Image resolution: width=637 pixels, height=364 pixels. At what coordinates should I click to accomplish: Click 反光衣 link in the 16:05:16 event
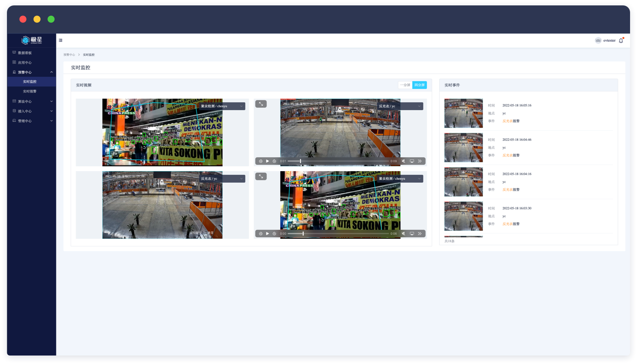[507, 121]
